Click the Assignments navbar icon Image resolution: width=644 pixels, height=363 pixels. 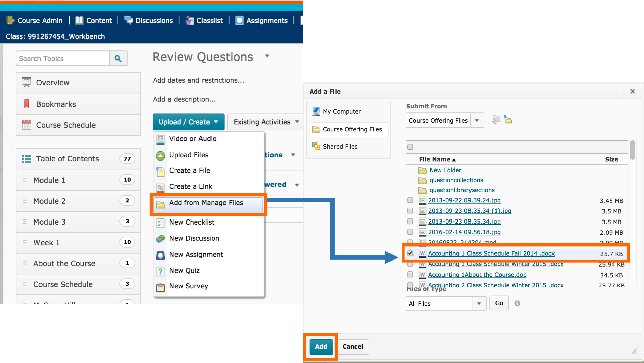click(x=239, y=20)
